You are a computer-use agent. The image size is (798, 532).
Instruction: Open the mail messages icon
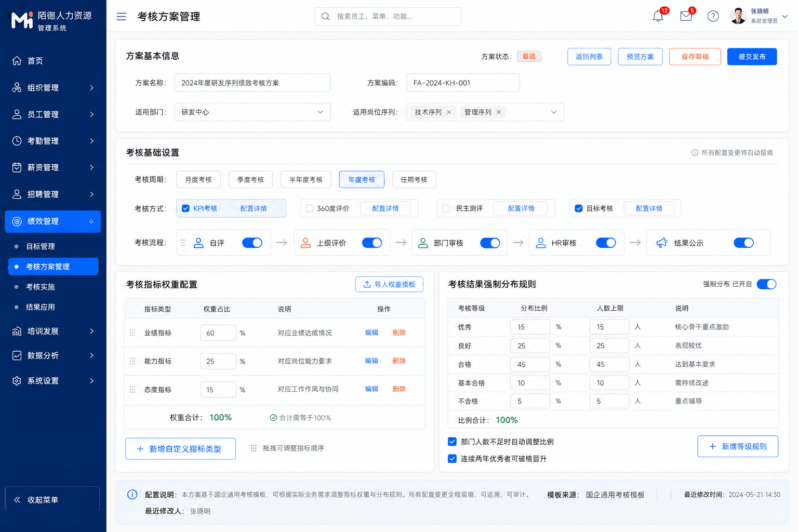pos(686,16)
